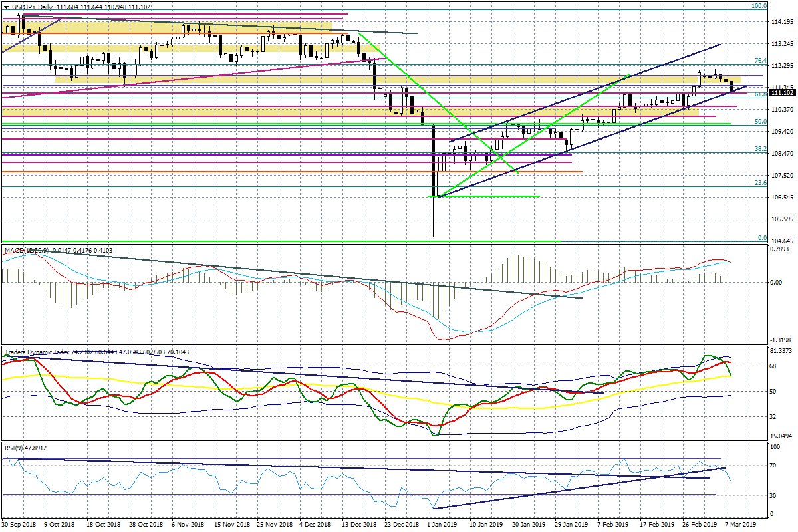Click the 0.0 Fibonacci label near 104.645
The width and height of the screenshot is (798, 532).
tap(763, 237)
